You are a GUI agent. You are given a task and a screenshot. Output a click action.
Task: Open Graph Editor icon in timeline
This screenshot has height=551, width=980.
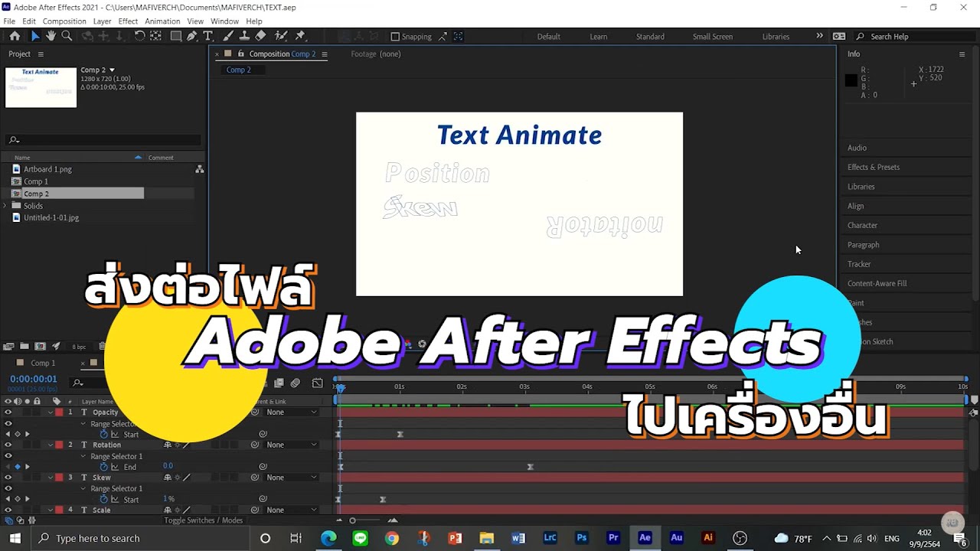pyautogui.click(x=318, y=383)
